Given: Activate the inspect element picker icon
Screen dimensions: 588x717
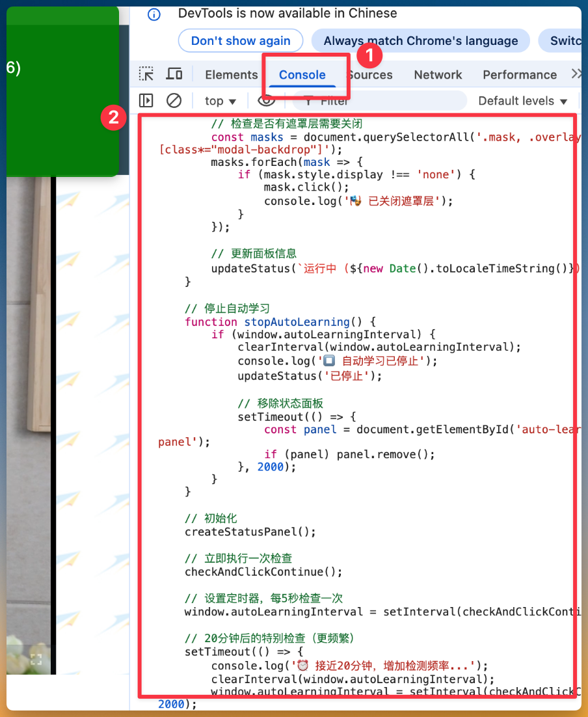Looking at the screenshot, I should [146, 74].
